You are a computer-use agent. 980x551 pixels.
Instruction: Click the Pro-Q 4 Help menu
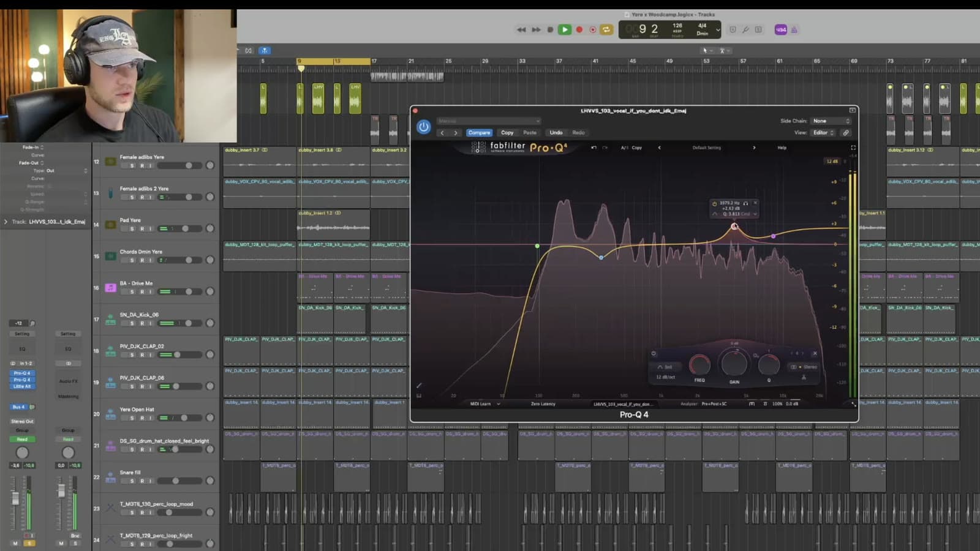782,148
